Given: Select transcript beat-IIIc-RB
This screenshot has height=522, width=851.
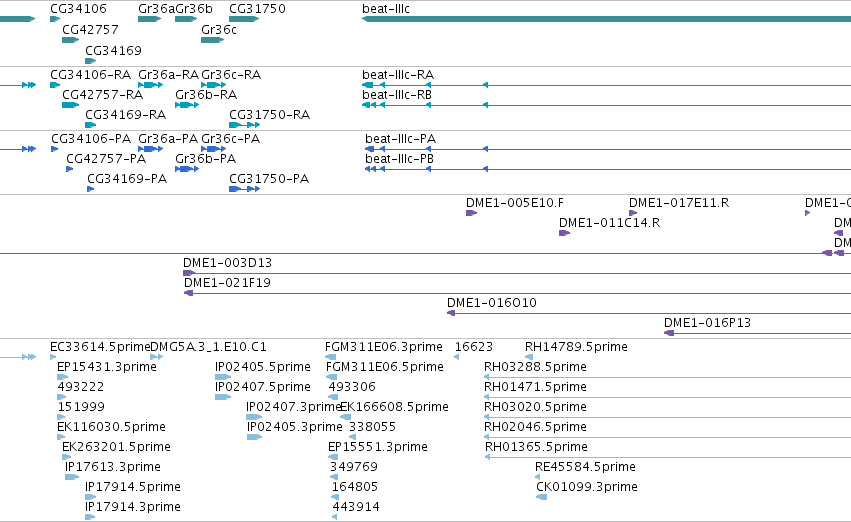Looking at the screenshot, I should coord(606,105).
